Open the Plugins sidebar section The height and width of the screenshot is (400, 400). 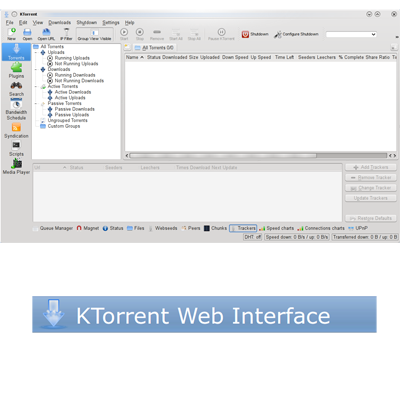tap(16, 70)
